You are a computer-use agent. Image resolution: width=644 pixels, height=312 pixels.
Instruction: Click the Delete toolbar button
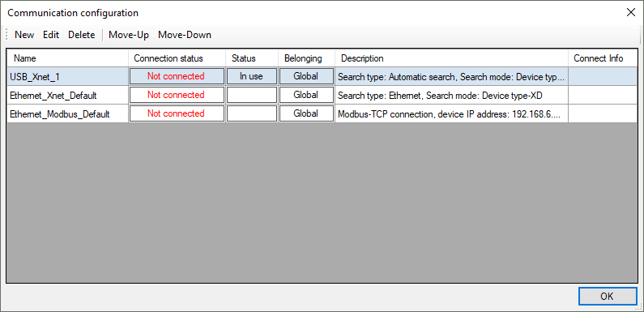click(81, 35)
